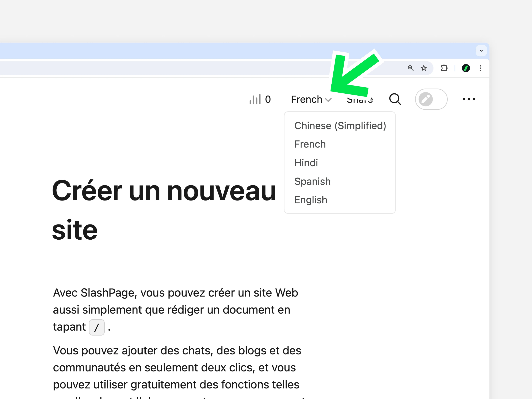View the page statistics bar chart icon

(x=255, y=99)
